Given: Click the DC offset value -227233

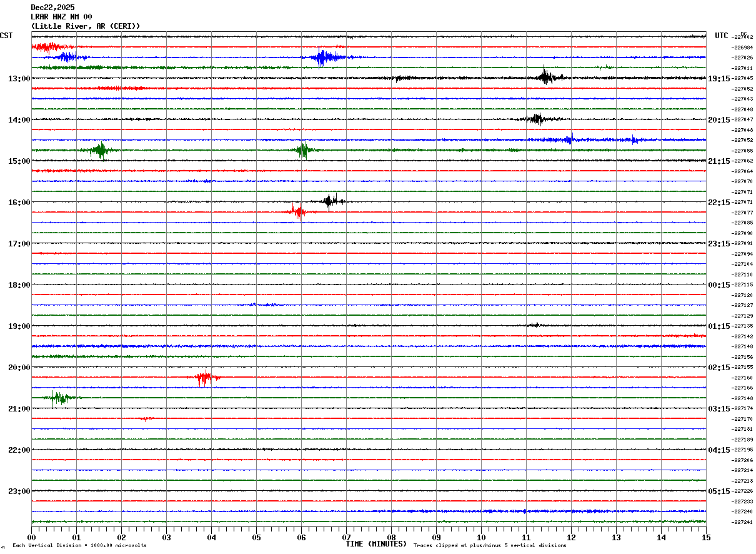Looking at the screenshot, I should coord(742,501).
